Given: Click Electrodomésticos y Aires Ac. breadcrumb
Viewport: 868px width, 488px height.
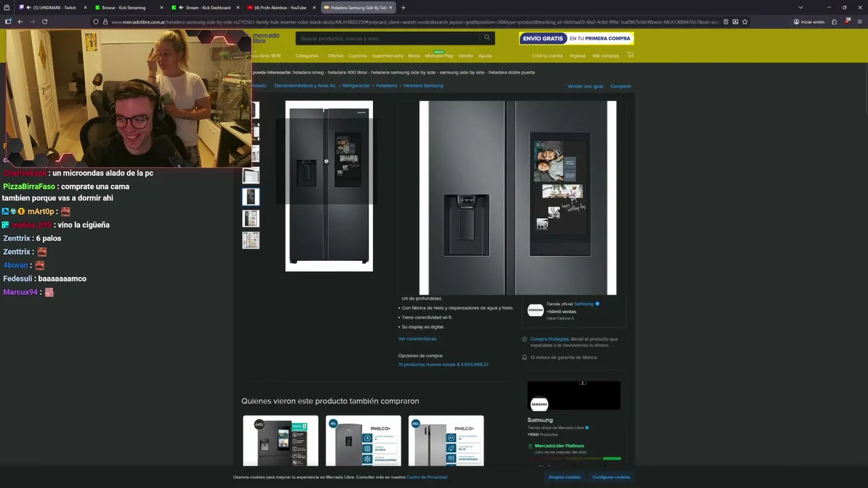Looking at the screenshot, I should coord(305,85).
